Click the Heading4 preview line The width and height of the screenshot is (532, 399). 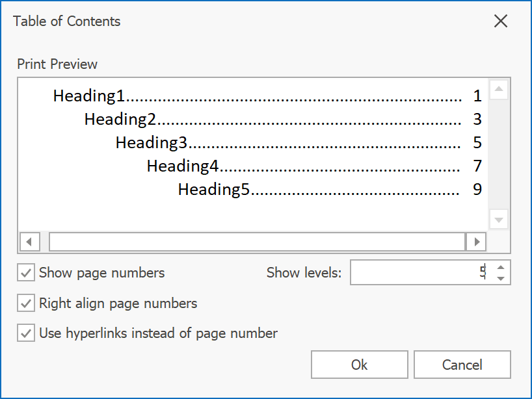click(x=183, y=166)
